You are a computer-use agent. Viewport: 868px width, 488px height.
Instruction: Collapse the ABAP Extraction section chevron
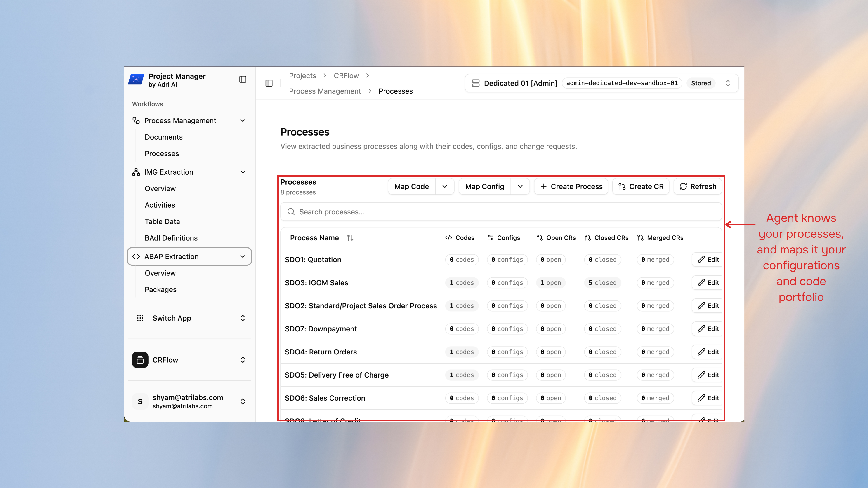tap(243, 256)
